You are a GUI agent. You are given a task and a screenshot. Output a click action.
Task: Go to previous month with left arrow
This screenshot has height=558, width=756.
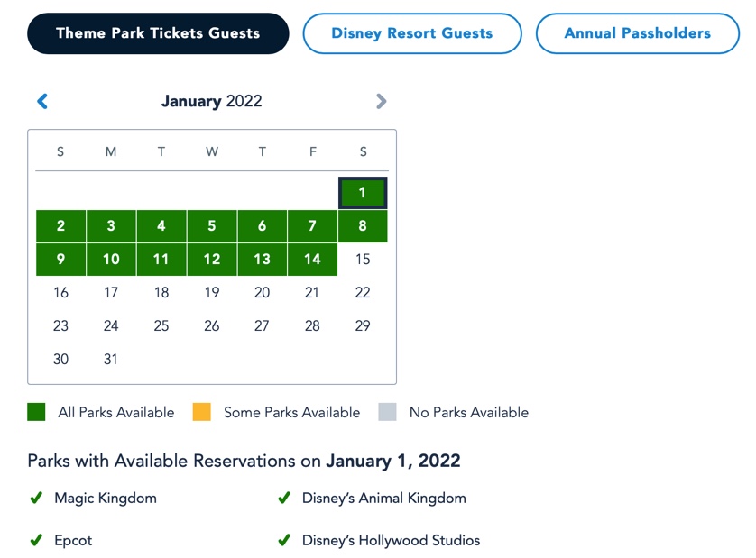pos(42,101)
